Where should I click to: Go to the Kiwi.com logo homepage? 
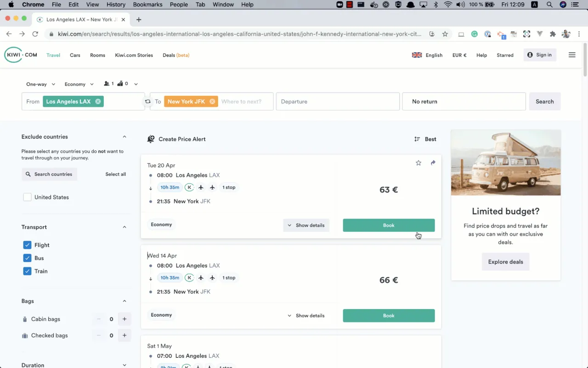(21, 55)
